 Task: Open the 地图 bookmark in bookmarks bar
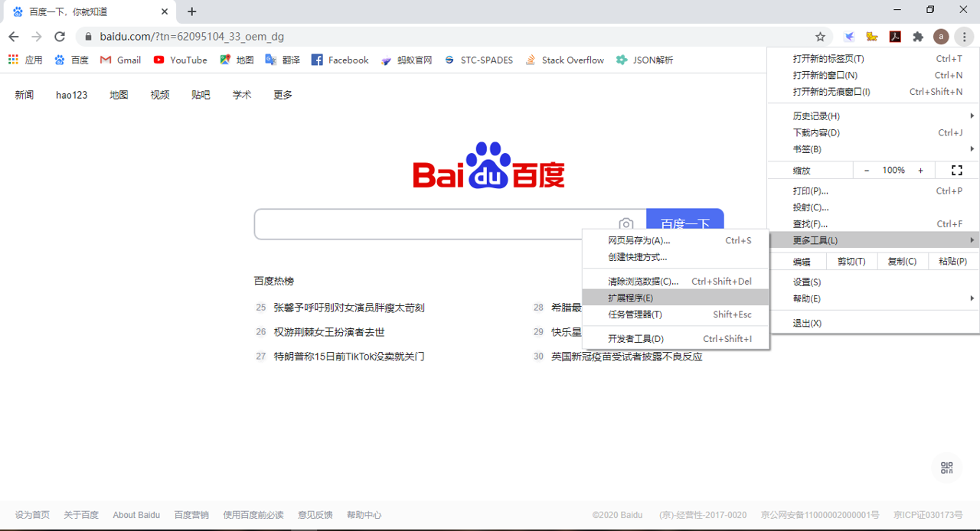point(237,60)
